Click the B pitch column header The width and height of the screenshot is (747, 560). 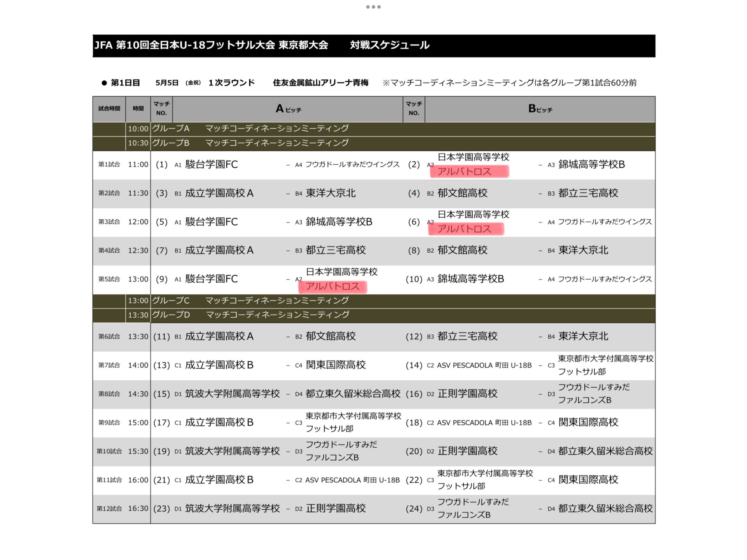[x=540, y=109]
